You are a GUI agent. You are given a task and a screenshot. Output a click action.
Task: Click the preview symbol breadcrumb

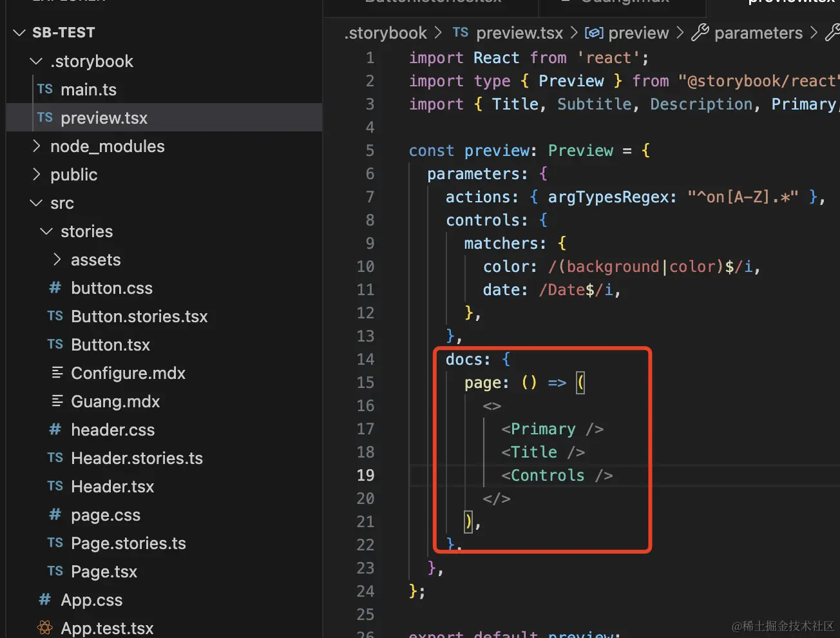click(638, 33)
